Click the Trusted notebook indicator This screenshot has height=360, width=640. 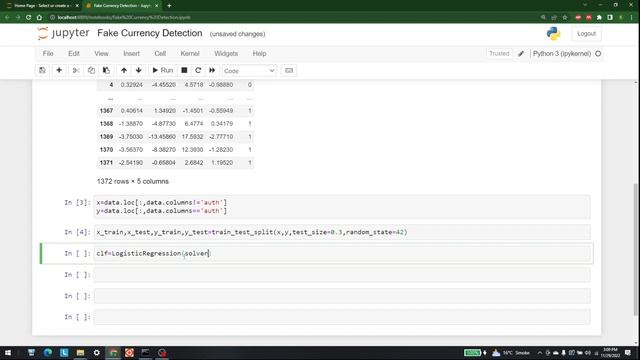[x=499, y=53]
